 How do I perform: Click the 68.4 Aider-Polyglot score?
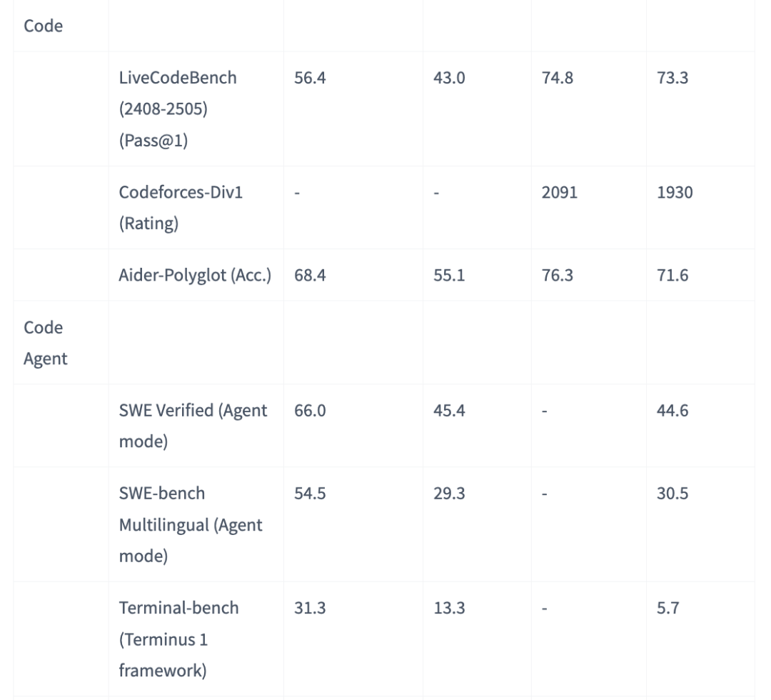coord(310,275)
